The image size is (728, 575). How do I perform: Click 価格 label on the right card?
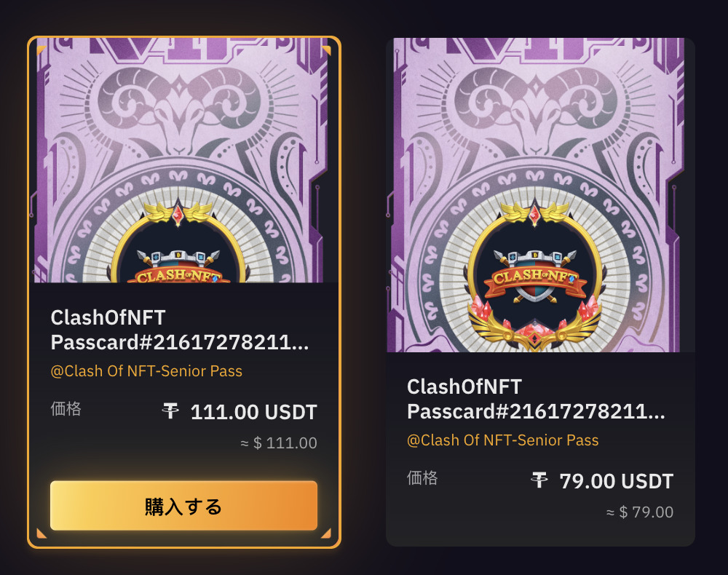point(422,478)
